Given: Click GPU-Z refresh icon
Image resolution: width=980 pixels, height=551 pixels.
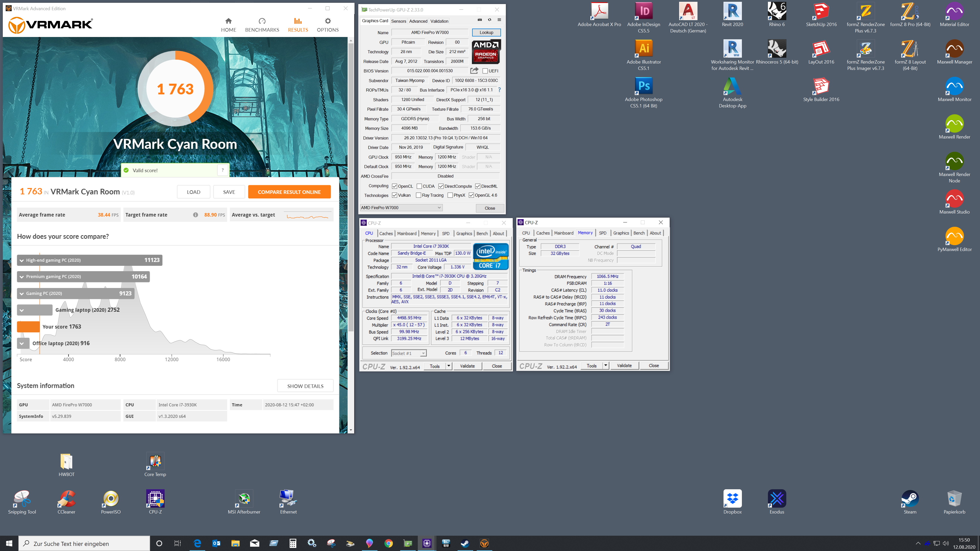Looking at the screenshot, I should pos(490,20).
